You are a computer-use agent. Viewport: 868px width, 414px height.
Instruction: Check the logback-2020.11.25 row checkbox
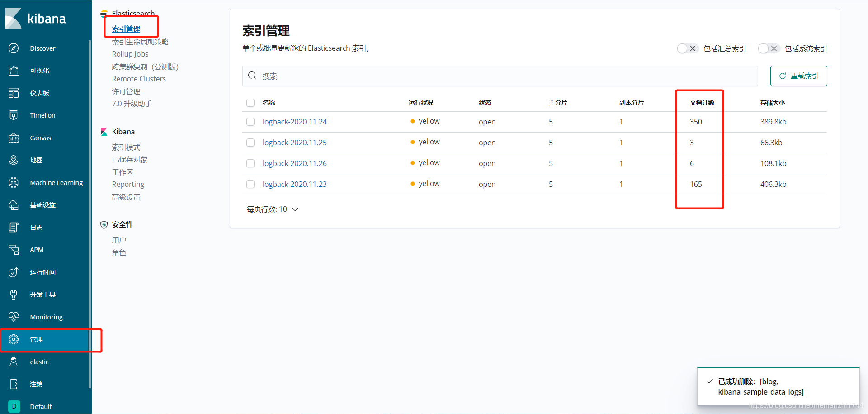point(250,143)
